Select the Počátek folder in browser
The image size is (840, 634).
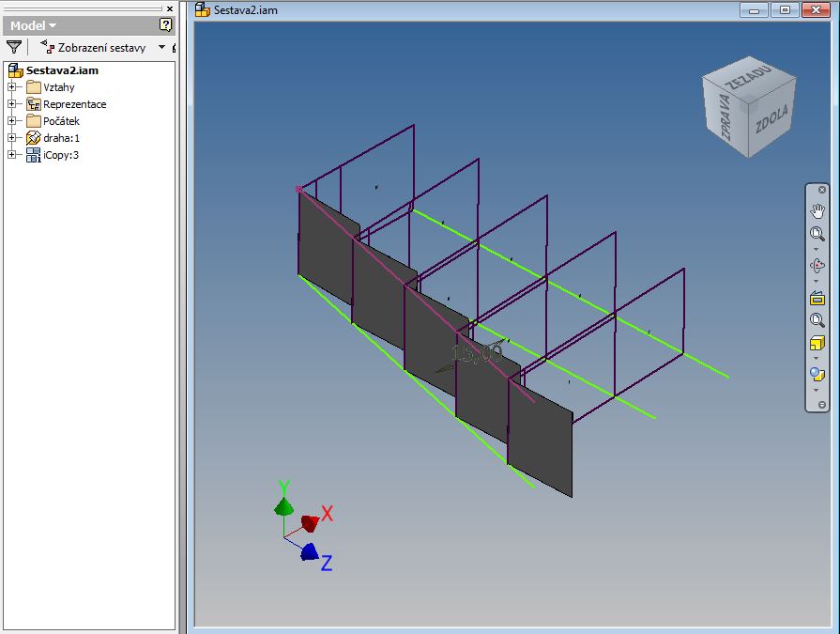61,121
